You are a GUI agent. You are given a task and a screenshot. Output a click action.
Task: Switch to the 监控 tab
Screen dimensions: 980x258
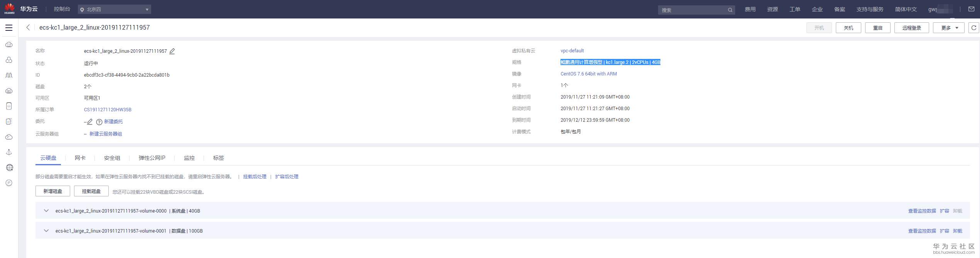tap(189, 158)
